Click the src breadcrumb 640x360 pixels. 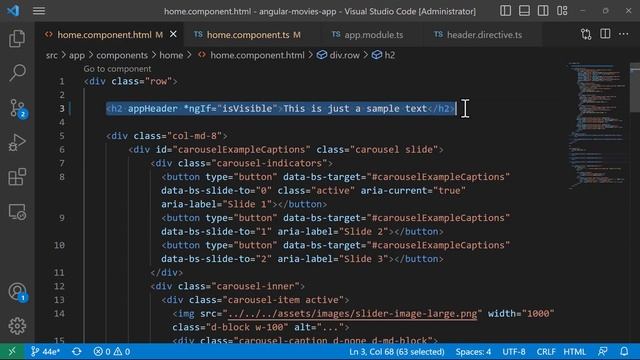click(x=52, y=55)
